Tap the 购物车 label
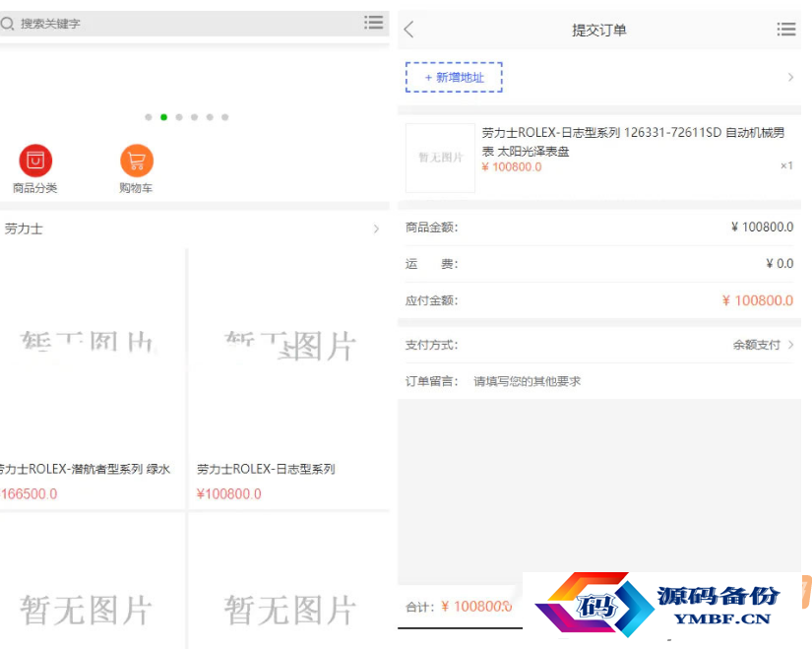812x649 pixels. [136, 188]
